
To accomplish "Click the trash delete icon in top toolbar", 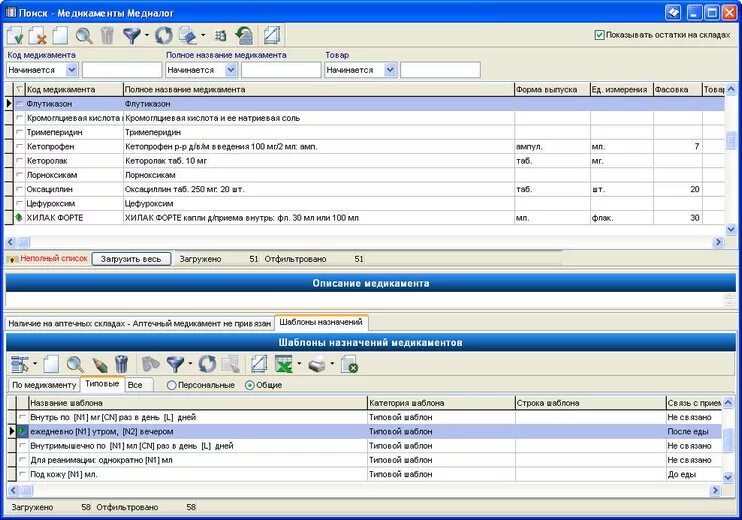I will pos(107,35).
